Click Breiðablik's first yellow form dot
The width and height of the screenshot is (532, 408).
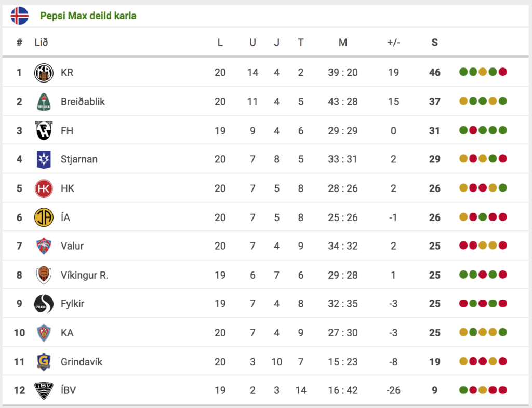(x=463, y=101)
